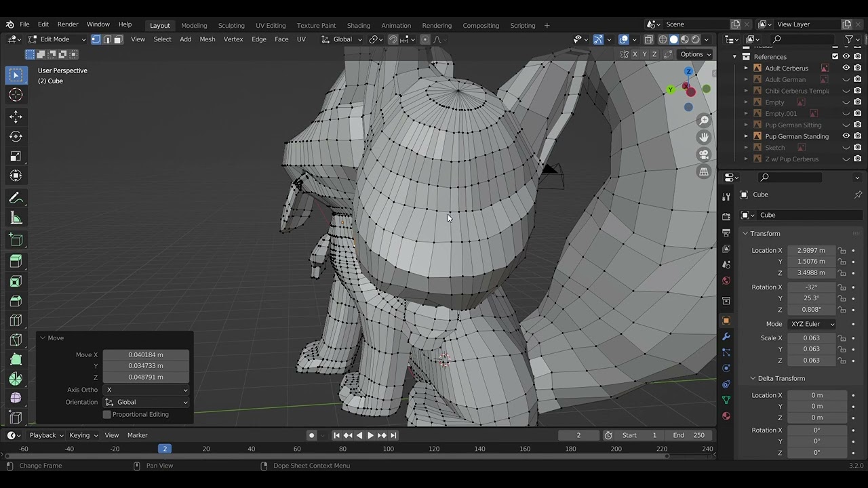868x488 pixels.
Task: Click the current frame marker 2
Action: (165, 449)
